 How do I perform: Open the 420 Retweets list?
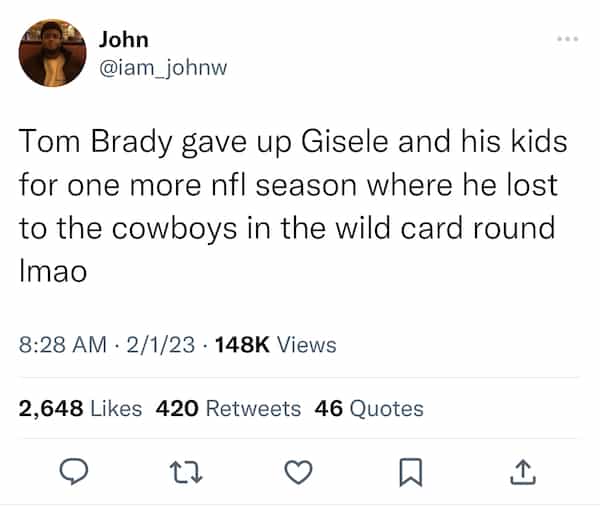point(229,408)
